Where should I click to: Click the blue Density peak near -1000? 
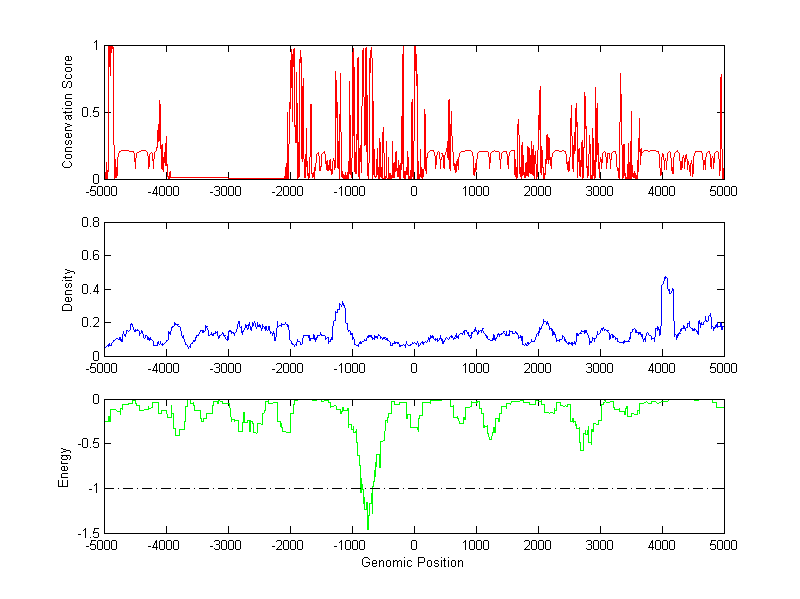click(342, 304)
